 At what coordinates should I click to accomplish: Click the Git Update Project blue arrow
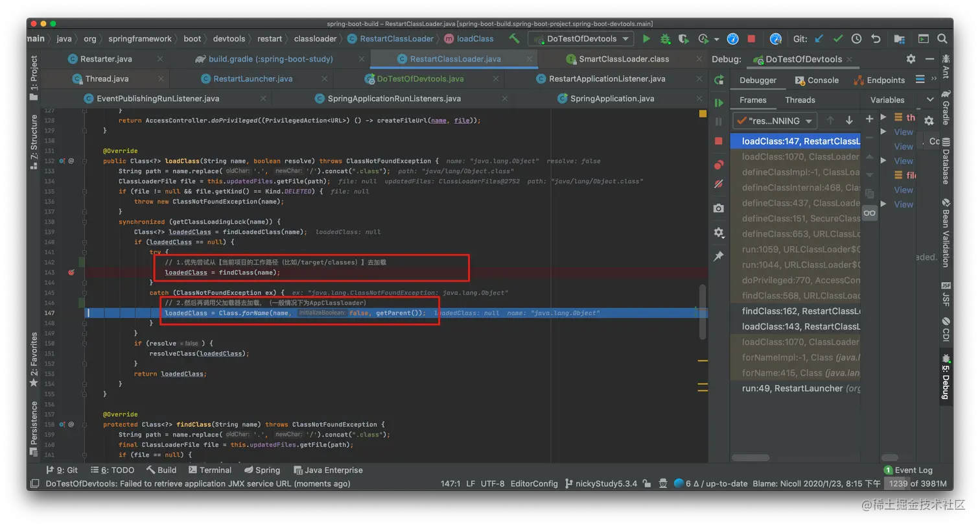click(819, 38)
